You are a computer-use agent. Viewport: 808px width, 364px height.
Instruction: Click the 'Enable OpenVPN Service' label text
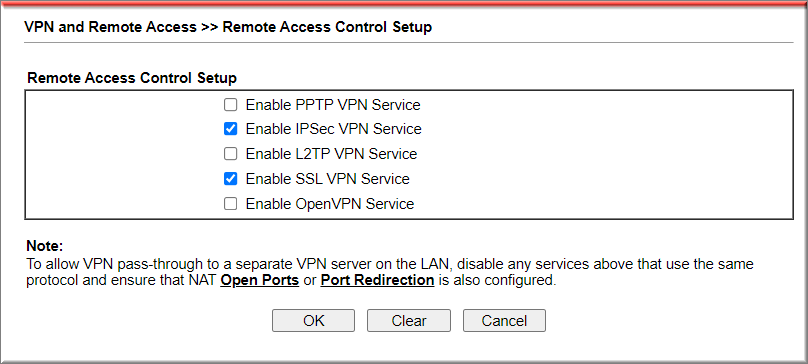(x=330, y=204)
